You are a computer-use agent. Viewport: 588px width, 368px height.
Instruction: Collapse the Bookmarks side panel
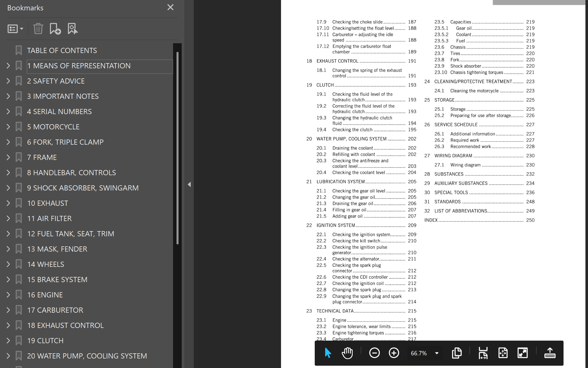pyautogui.click(x=189, y=184)
